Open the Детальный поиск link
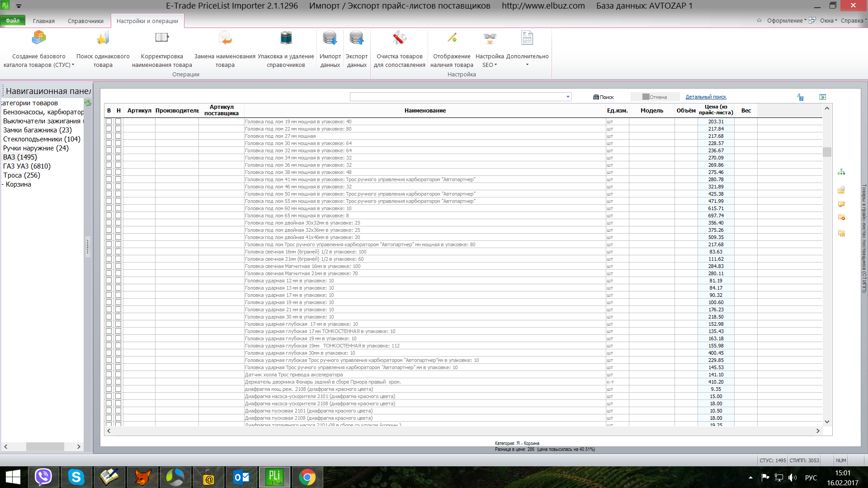868x488 pixels. (706, 97)
